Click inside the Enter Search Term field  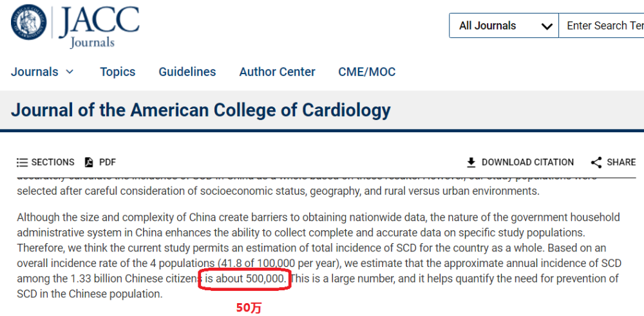click(x=601, y=26)
